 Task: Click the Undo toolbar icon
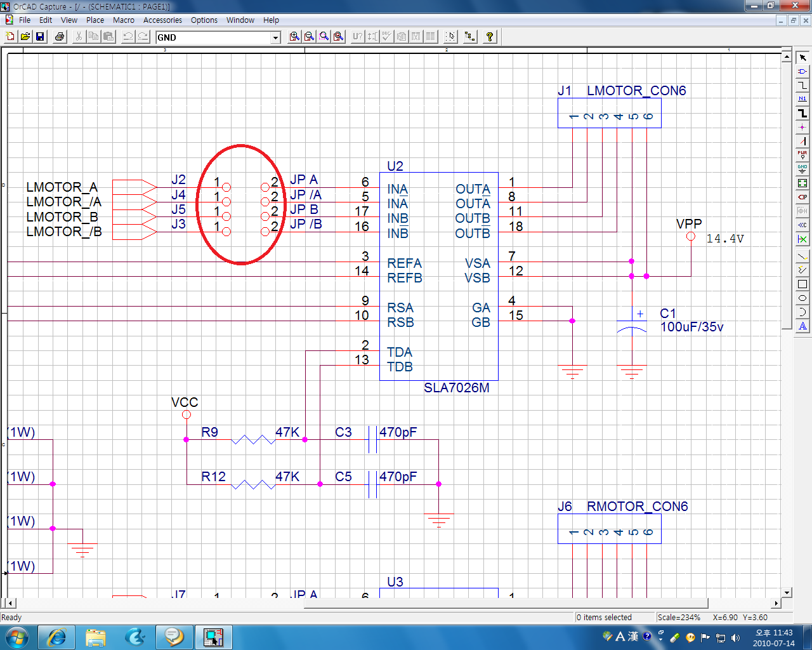coord(128,37)
